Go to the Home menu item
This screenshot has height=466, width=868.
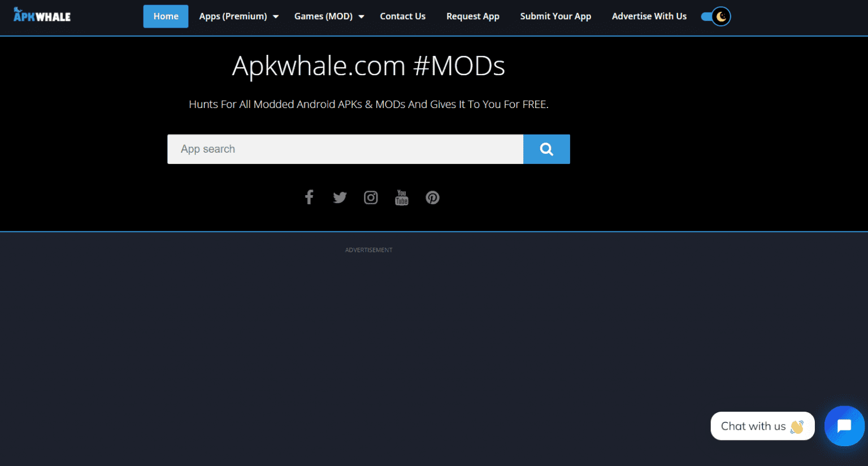pyautogui.click(x=166, y=16)
